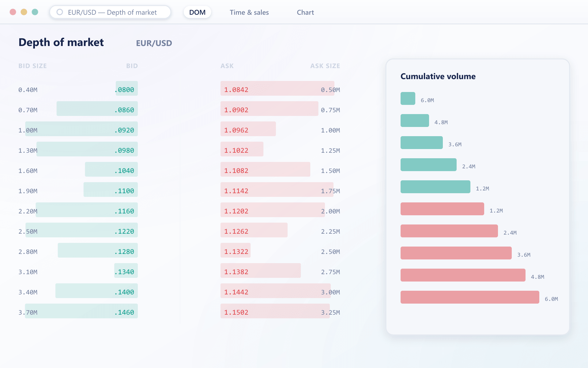588x368 pixels.
Task: Select bid price .1280
Action: pos(124,252)
